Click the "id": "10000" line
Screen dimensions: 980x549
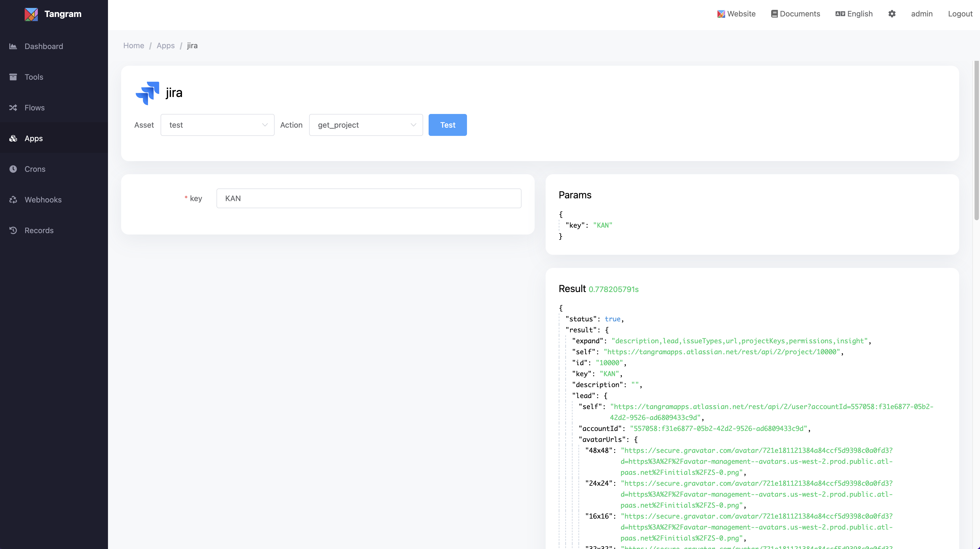click(599, 363)
